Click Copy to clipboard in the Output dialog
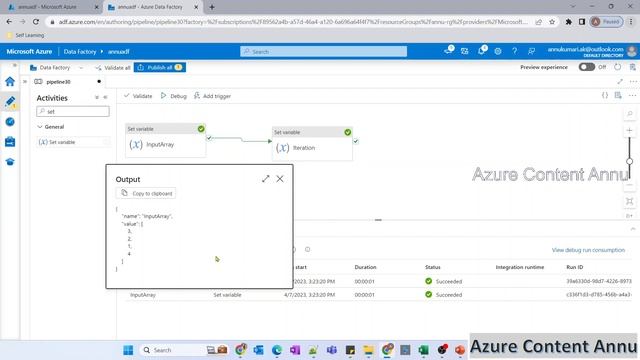This screenshot has height=360, width=640. 147,193
